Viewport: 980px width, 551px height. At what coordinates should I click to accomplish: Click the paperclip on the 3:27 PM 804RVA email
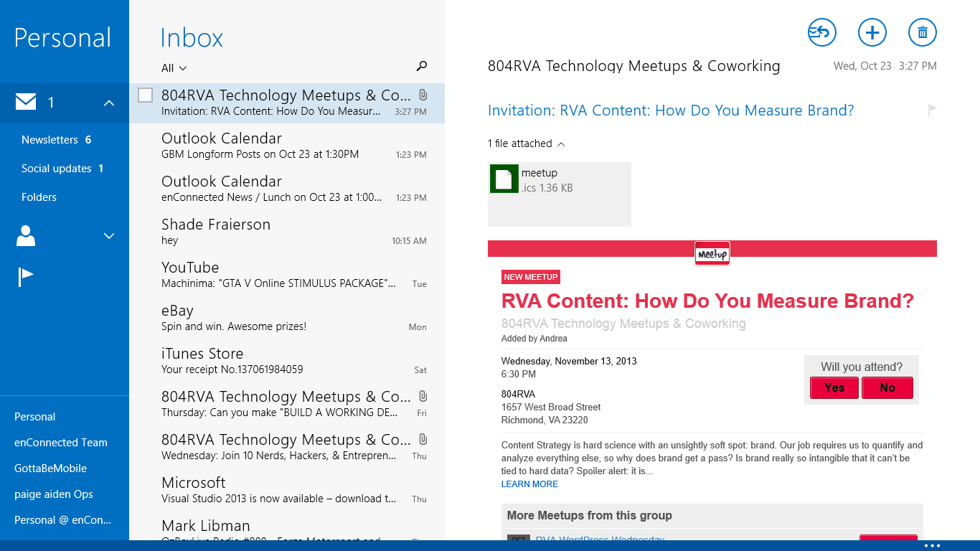(423, 95)
